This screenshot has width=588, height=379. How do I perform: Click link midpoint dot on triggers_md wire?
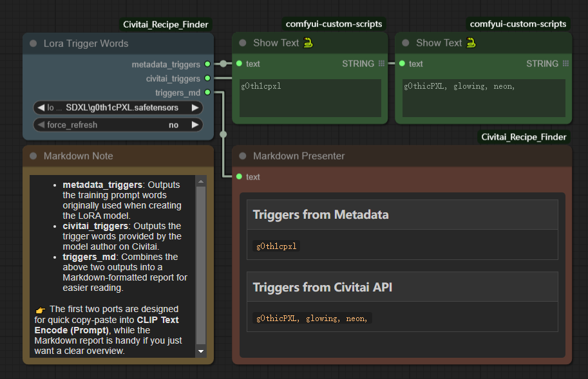pyautogui.click(x=223, y=134)
